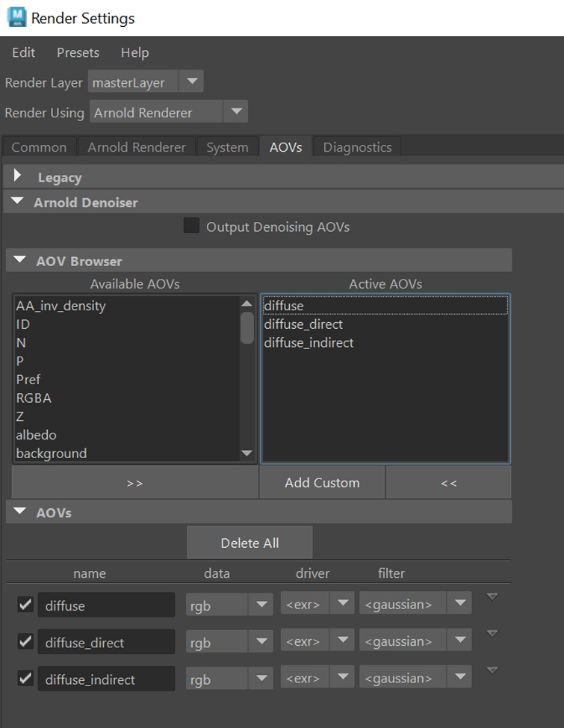Click the Maya icon in title bar
Image resolution: width=564 pixels, height=728 pixels.
16,17
